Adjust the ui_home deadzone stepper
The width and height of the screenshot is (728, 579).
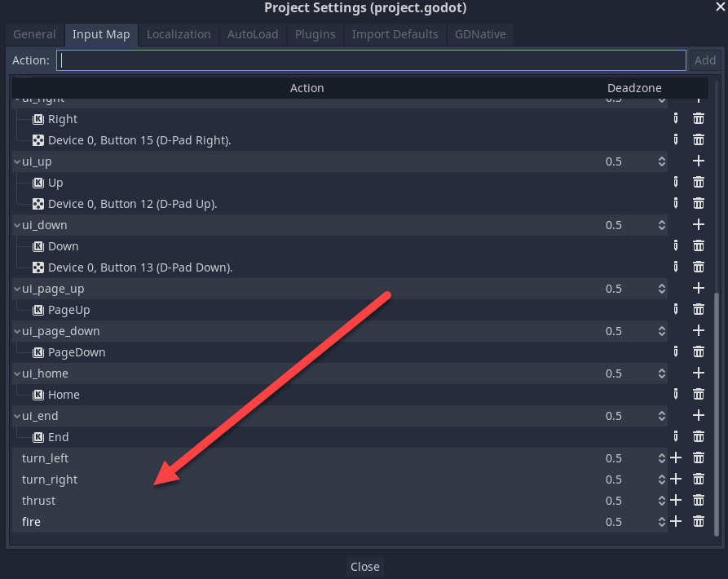point(662,373)
